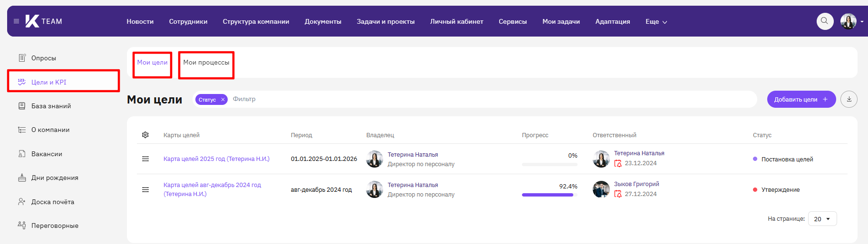Click owner avatar in авг-декабрь 2024 row
The width and height of the screenshot is (868, 244).
pos(375,189)
